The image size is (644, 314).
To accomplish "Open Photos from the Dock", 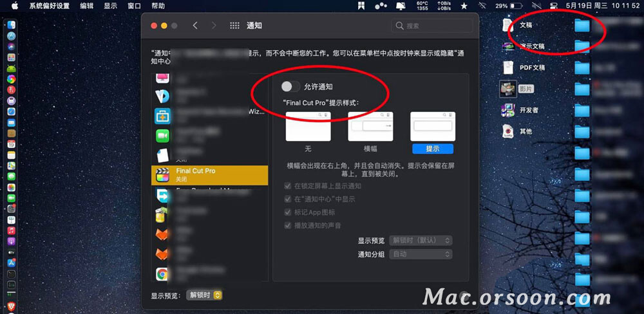I will (11, 187).
